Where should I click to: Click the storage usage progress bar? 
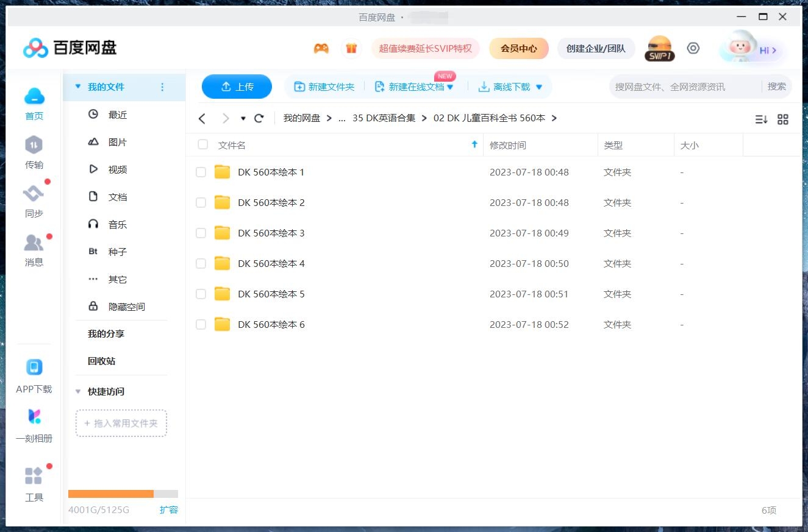pos(122,494)
